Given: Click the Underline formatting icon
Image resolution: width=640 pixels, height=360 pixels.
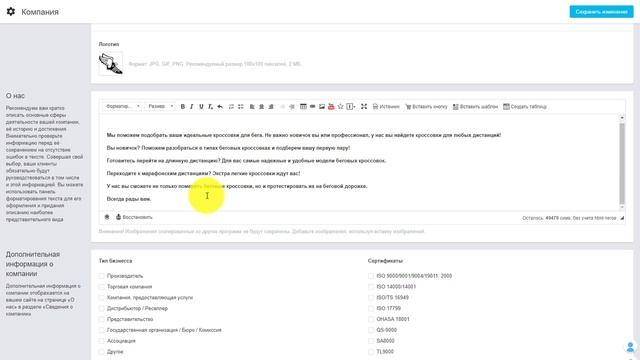Looking at the screenshot, I should [x=201, y=107].
